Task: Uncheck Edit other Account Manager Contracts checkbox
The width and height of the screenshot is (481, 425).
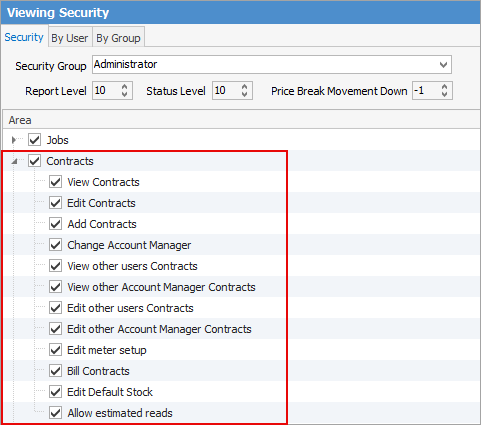Action: point(55,329)
